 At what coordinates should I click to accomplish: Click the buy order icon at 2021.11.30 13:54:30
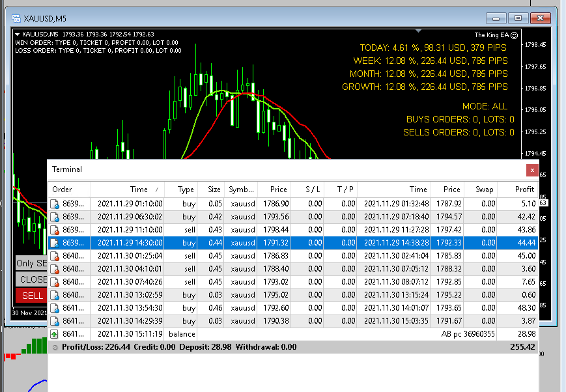coord(55,308)
